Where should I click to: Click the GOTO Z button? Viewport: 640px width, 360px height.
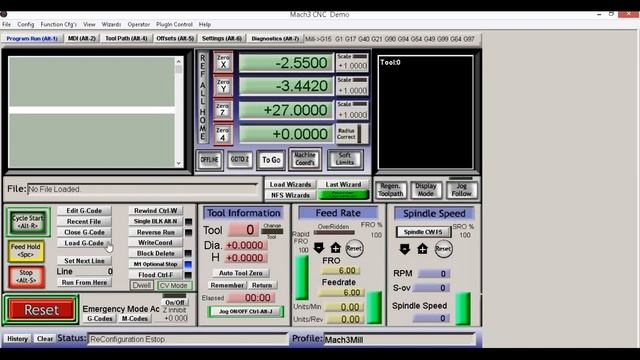click(x=240, y=160)
